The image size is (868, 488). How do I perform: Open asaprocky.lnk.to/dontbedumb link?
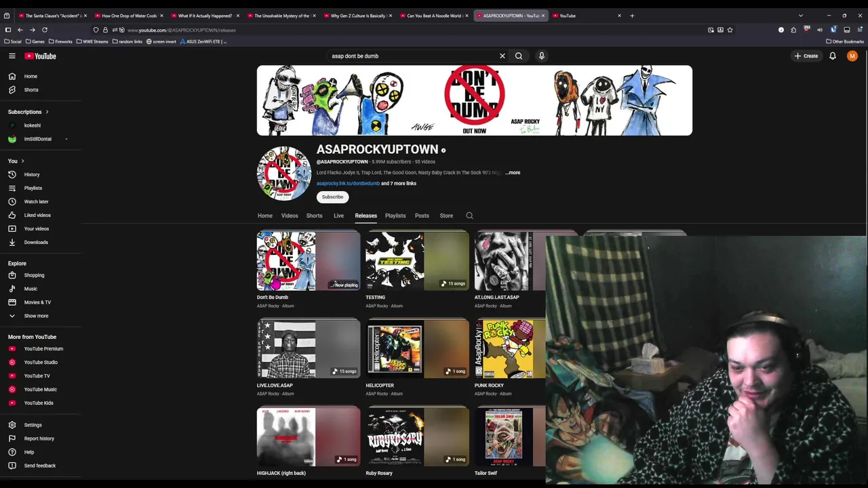pyautogui.click(x=348, y=184)
